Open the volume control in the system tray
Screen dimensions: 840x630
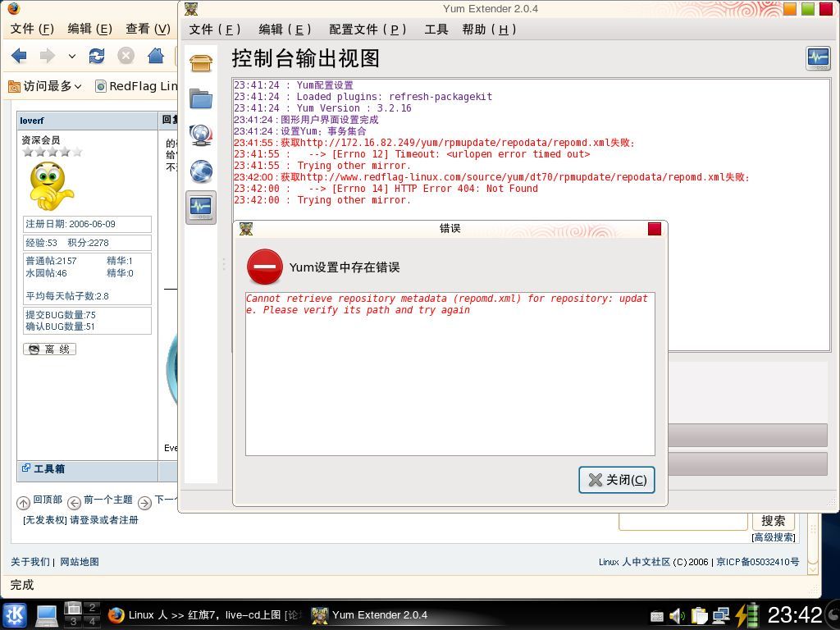click(x=677, y=616)
